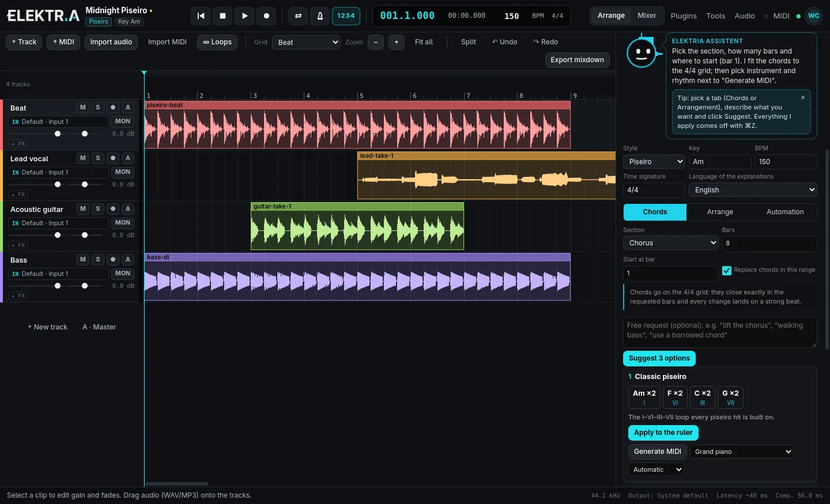Toggle Replace chords in this range checkbox
This screenshot has width=830, height=504.
[x=727, y=270]
